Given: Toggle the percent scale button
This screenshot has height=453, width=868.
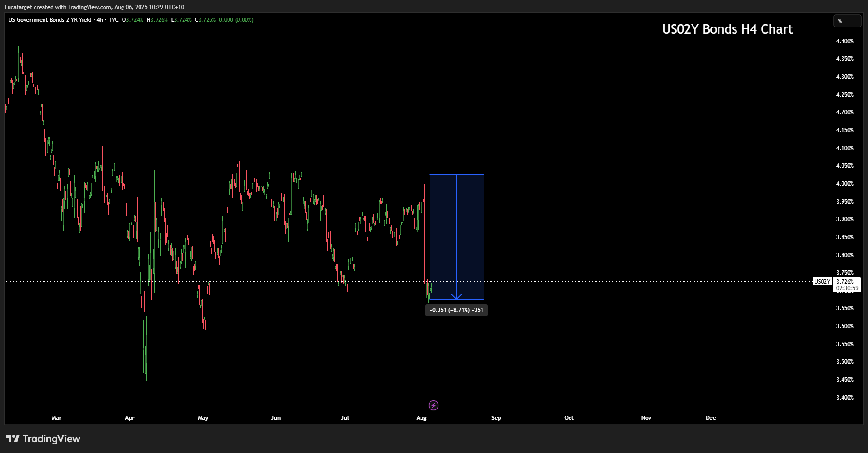Looking at the screenshot, I should [846, 21].
